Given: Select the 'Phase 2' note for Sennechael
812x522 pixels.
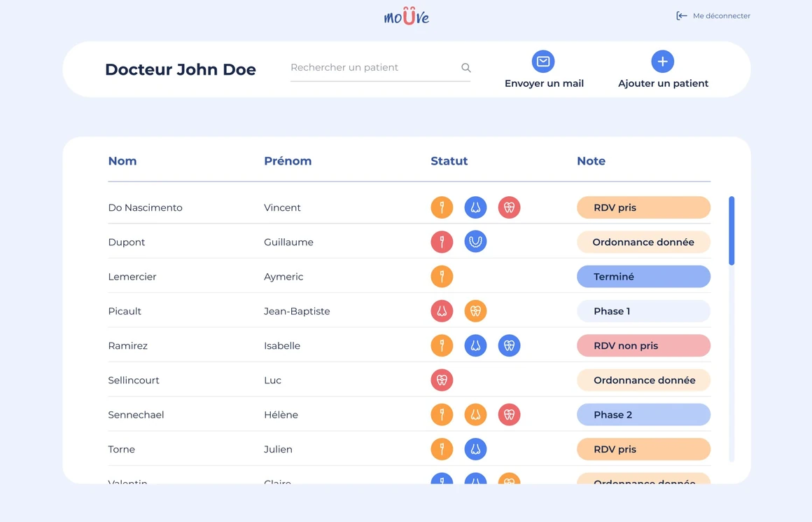Looking at the screenshot, I should pos(643,415).
